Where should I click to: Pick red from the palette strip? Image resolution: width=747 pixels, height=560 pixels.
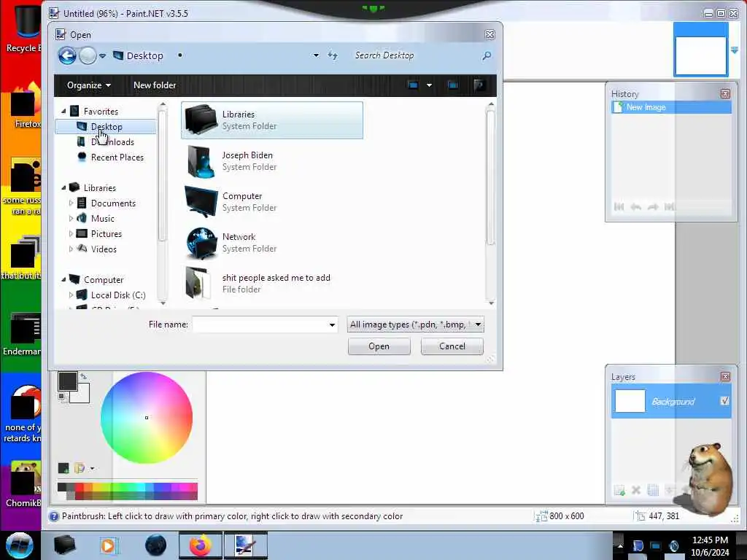point(80,487)
